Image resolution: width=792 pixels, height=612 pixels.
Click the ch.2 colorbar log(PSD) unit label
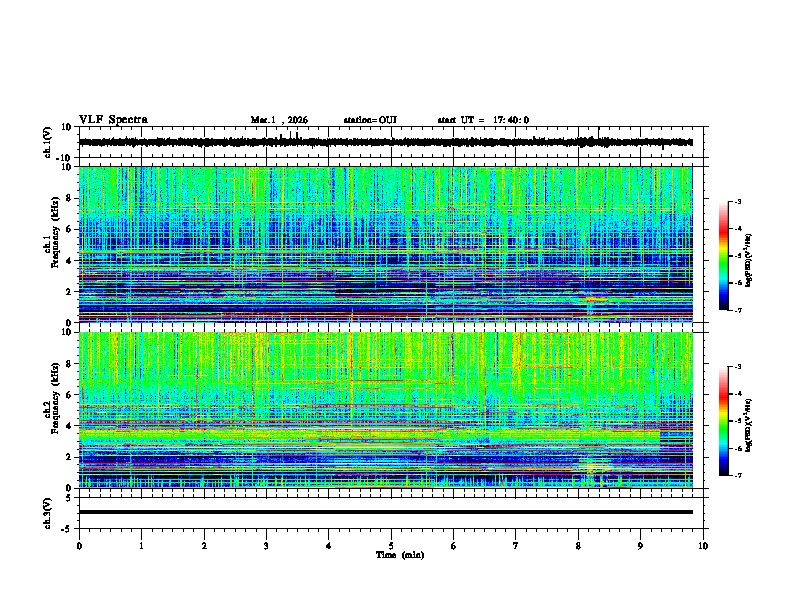coord(749,425)
